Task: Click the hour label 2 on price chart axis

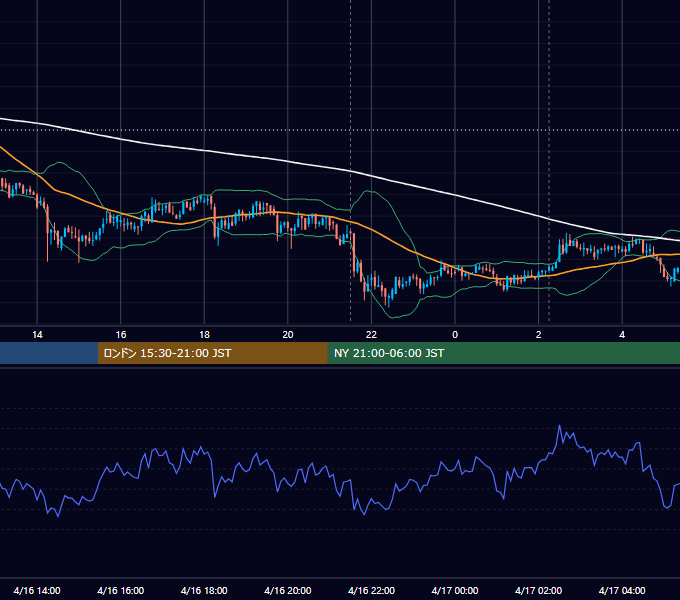Action: click(539, 334)
